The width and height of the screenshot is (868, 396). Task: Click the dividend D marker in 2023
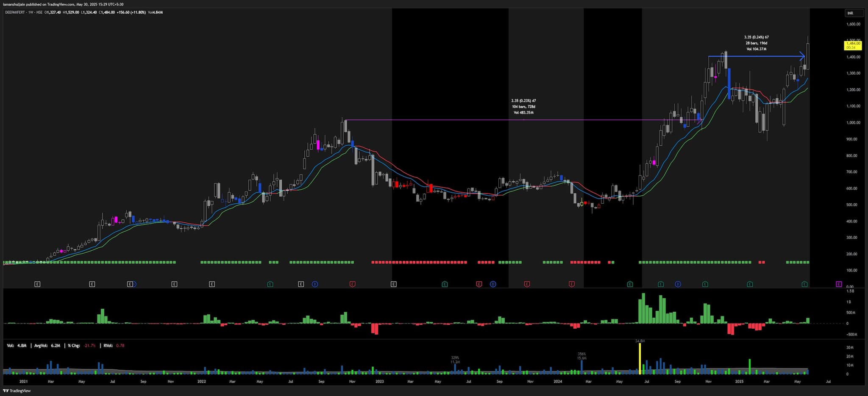(493, 284)
